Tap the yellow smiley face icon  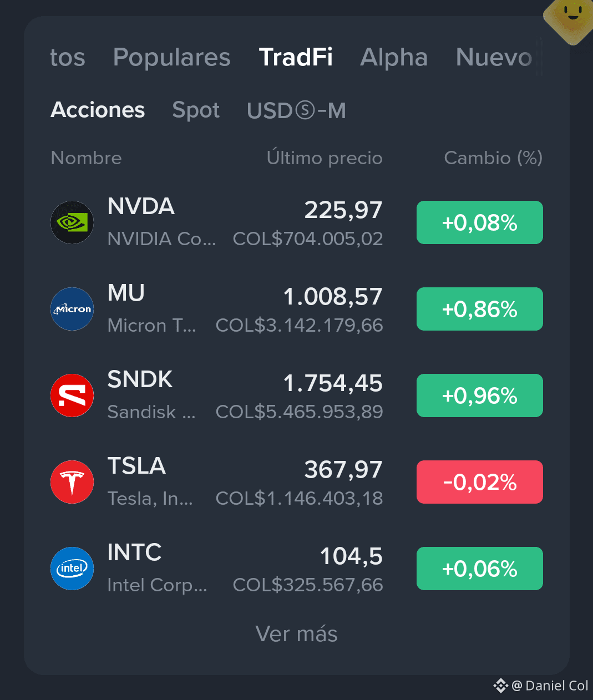(571, 16)
